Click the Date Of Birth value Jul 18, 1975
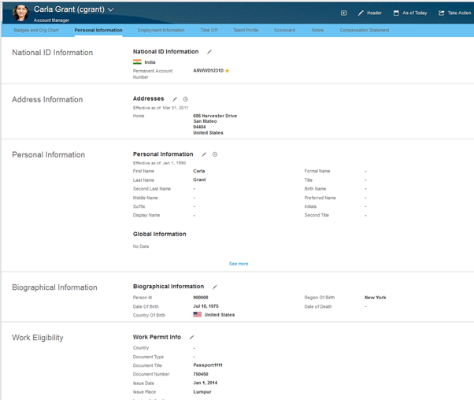474x400 pixels. pyautogui.click(x=206, y=306)
